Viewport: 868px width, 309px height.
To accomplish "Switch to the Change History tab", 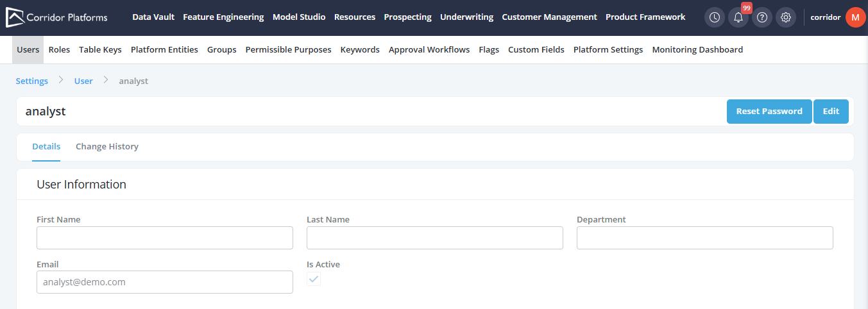I will tap(107, 147).
